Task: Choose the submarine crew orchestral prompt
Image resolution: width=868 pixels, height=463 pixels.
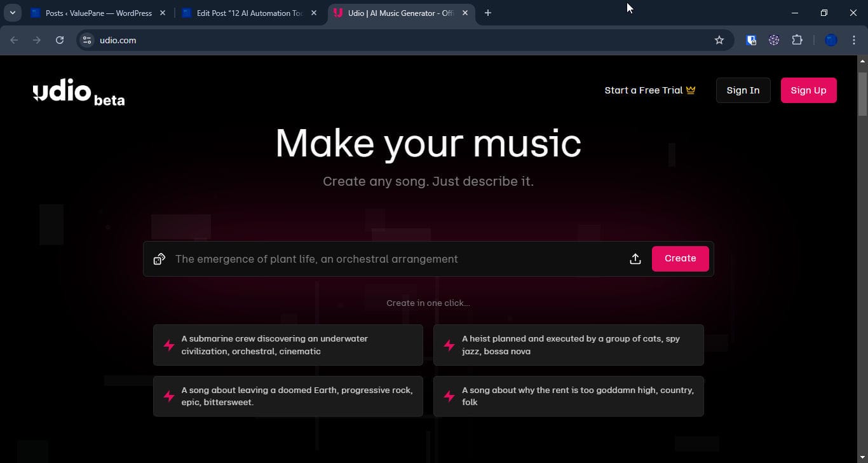Action: (288, 345)
